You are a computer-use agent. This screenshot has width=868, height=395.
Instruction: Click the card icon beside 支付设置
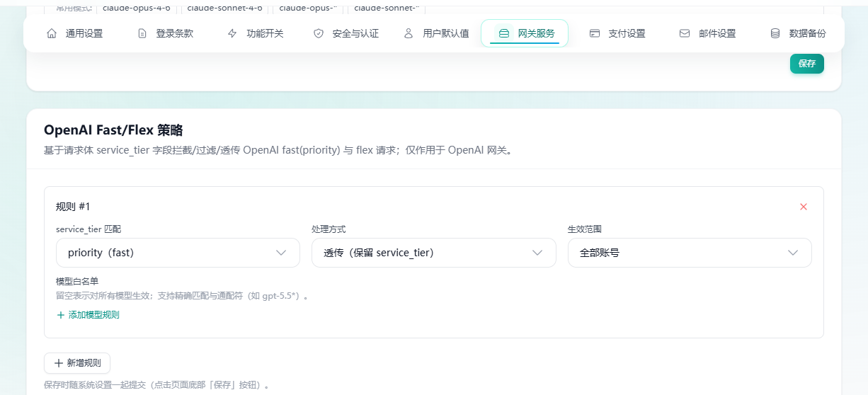pyautogui.click(x=595, y=33)
